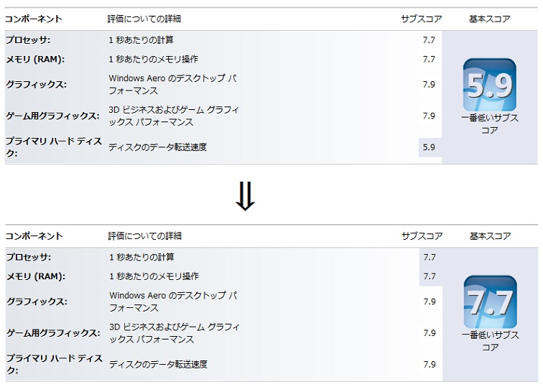
Task: Select the プロセッサ row in the bottom table
Action: coord(224,257)
